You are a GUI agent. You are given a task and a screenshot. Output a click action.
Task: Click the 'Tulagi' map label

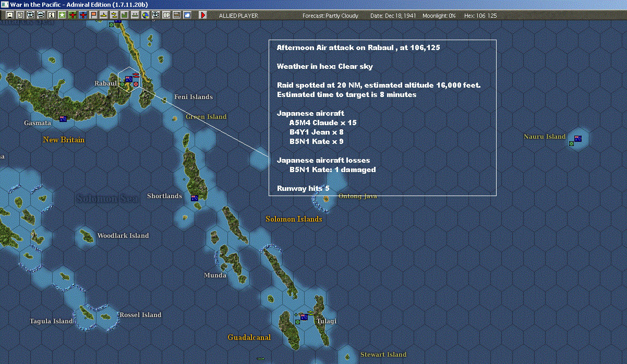pyautogui.click(x=327, y=321)
